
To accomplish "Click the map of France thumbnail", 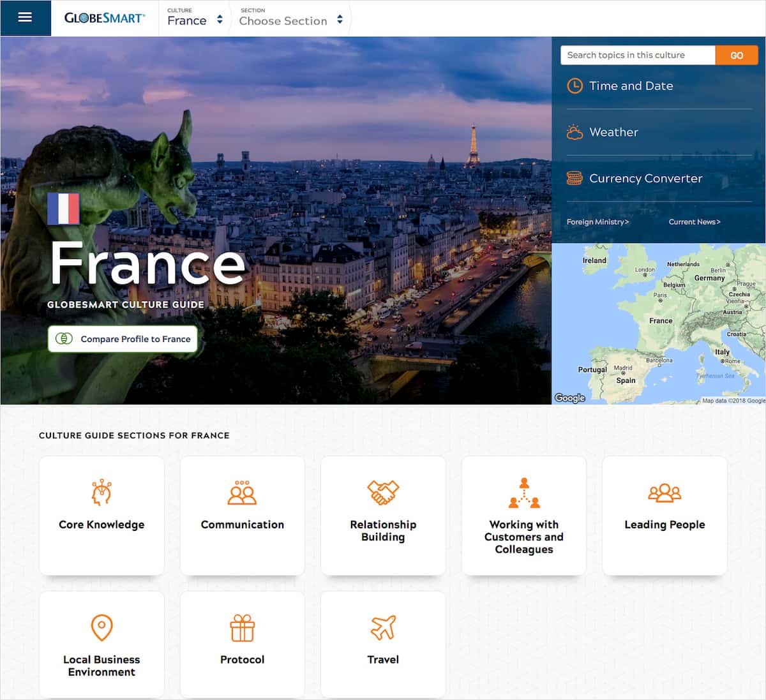I will 659,324.
